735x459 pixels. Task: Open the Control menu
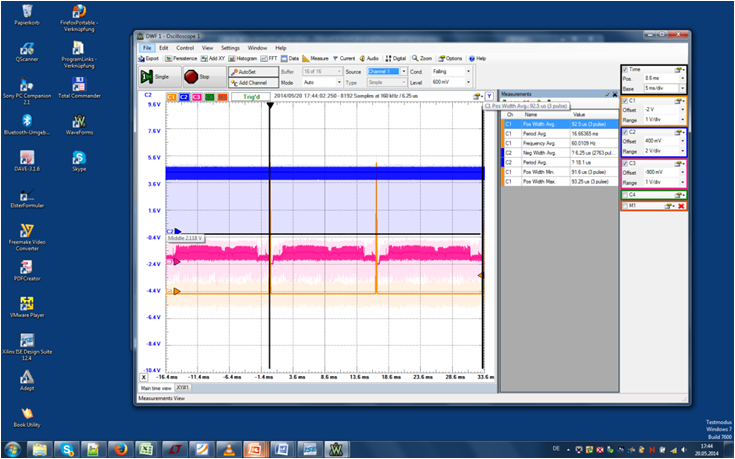[x=185, y=48]
